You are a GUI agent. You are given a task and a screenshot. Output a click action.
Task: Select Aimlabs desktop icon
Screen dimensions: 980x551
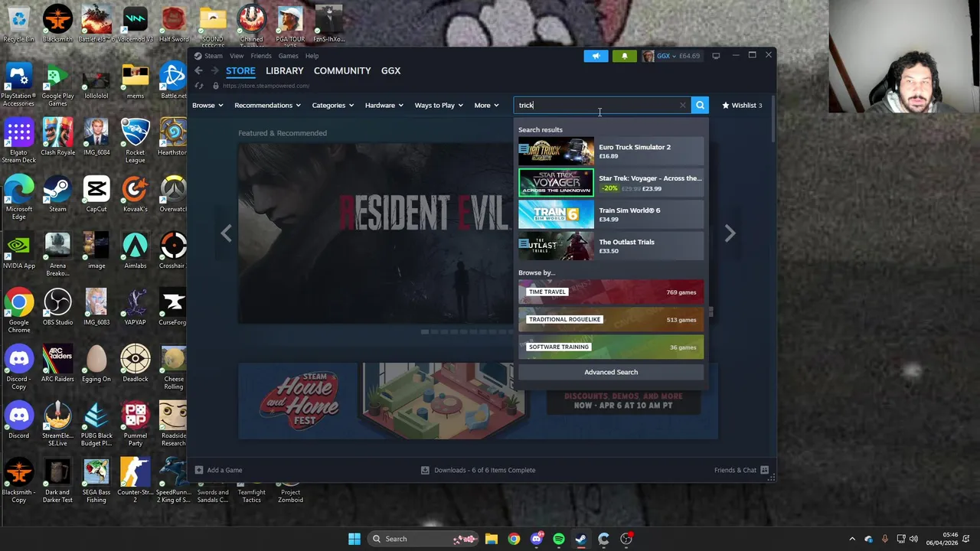[x=135, y=250]
